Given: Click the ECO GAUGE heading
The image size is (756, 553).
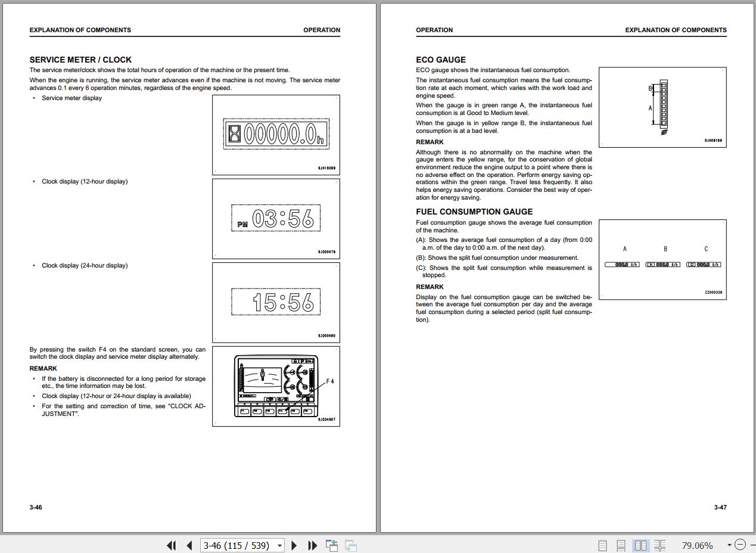Looking at the screenshot, I should pyautogui.click(x=441, y=60).
